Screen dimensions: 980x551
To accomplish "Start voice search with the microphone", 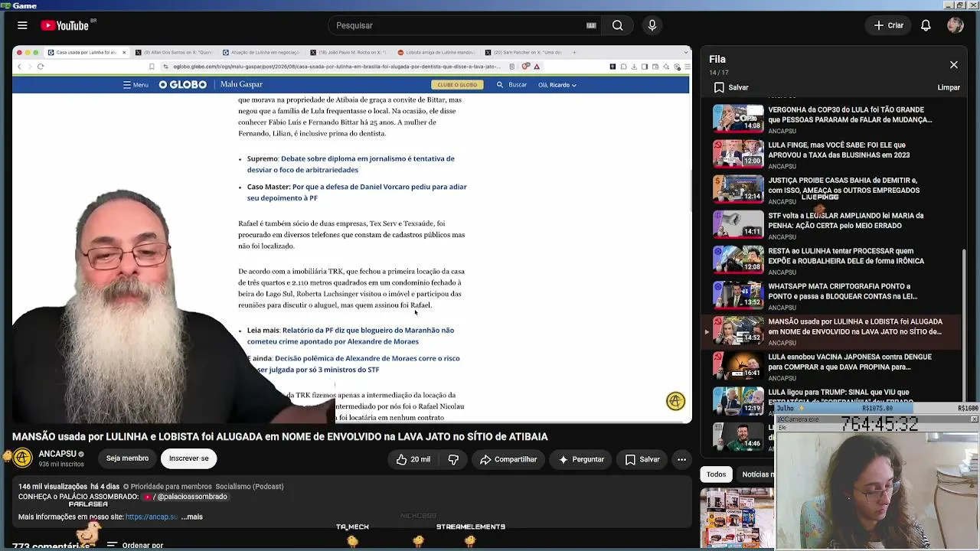I will click(652, 25).
